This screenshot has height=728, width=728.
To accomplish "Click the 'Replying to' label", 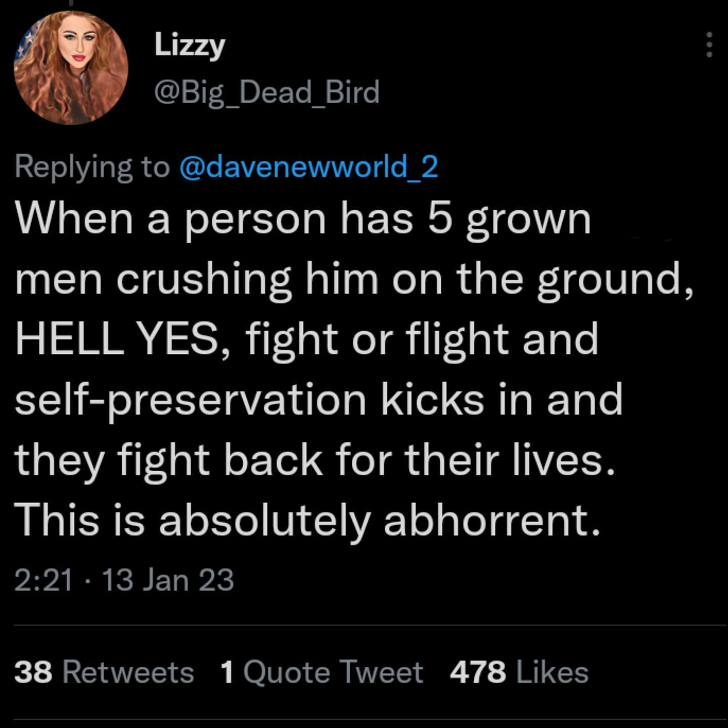I will tap(92, 168).
